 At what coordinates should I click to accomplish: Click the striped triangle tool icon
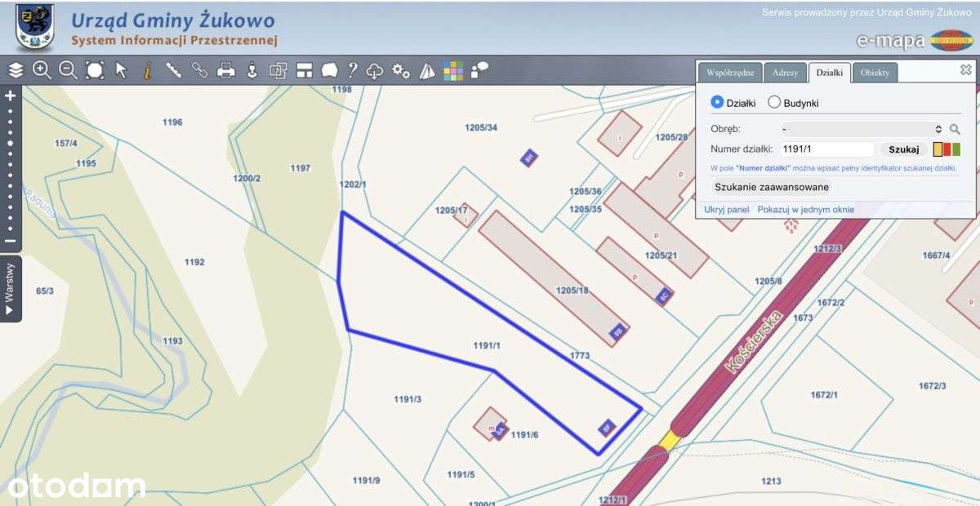(x=426, y=71)
